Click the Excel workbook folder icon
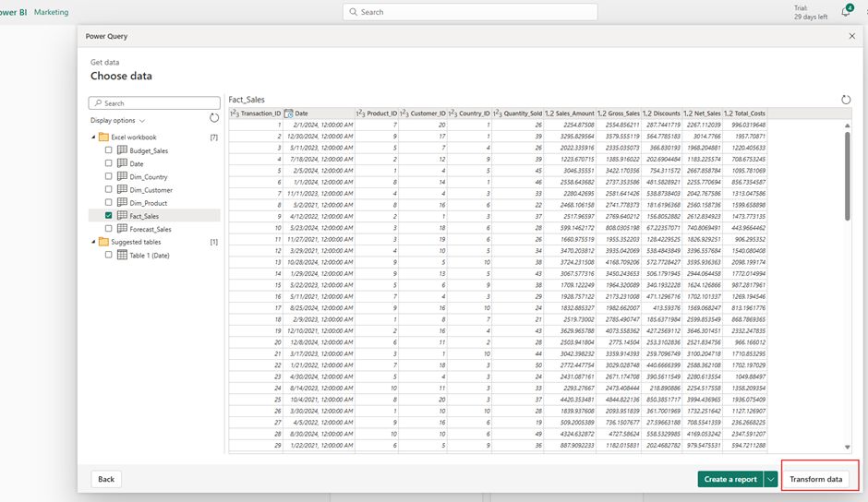Viewport: 868px width, 502px height. [x=104, y=137]
